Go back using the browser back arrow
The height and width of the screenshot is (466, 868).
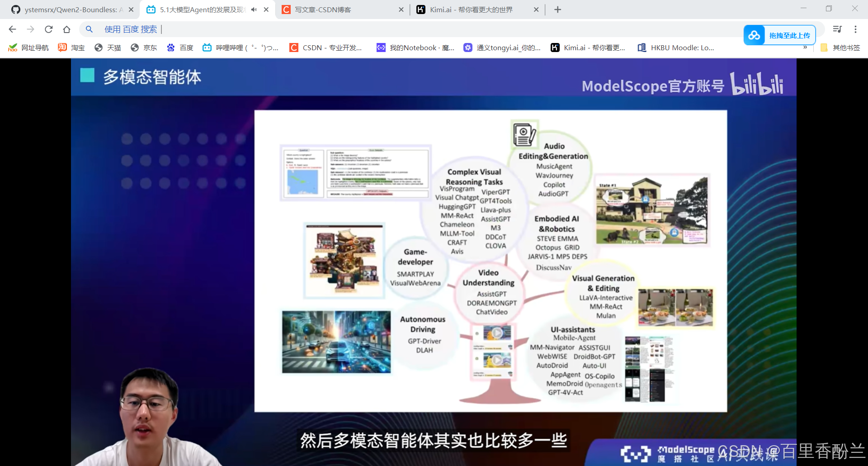coord(12,29)
